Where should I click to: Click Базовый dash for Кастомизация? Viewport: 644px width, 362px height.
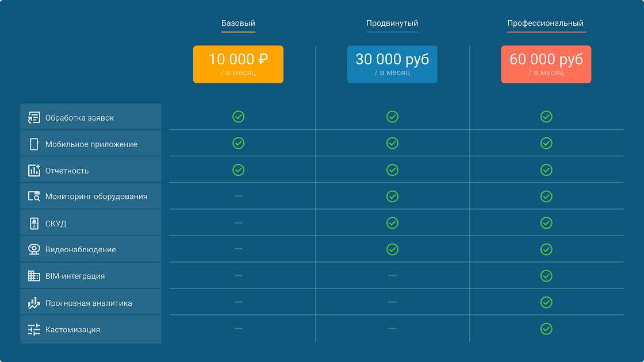point(238,328)
